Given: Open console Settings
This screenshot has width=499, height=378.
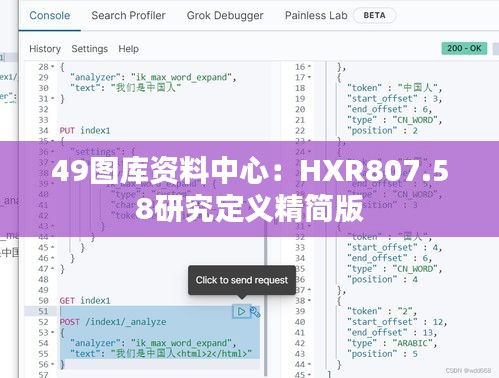Looking at the screenshot, I should pos(90,49).
